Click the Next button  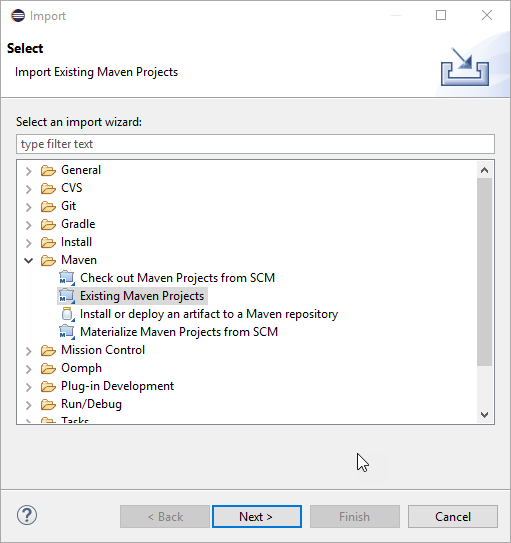257,517
